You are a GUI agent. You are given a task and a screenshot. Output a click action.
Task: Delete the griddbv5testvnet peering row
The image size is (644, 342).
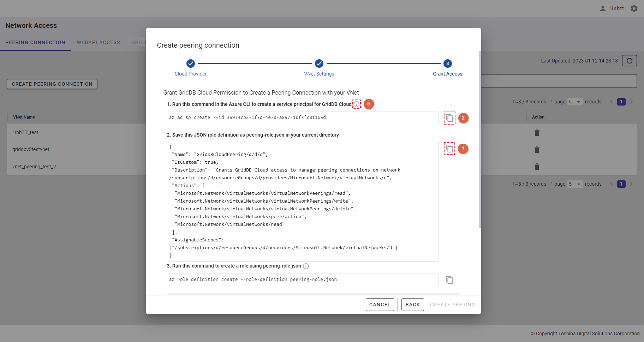(x=537, y=150)
